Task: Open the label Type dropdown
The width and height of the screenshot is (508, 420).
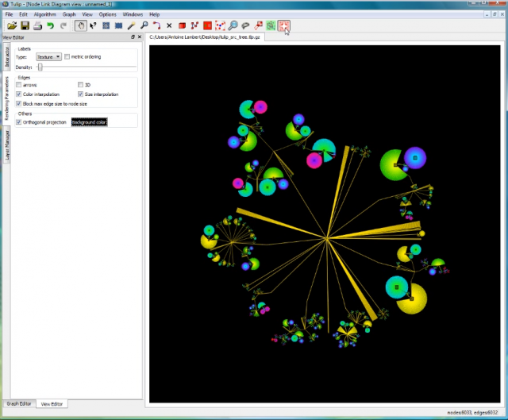Action: (x=48, y=57)
